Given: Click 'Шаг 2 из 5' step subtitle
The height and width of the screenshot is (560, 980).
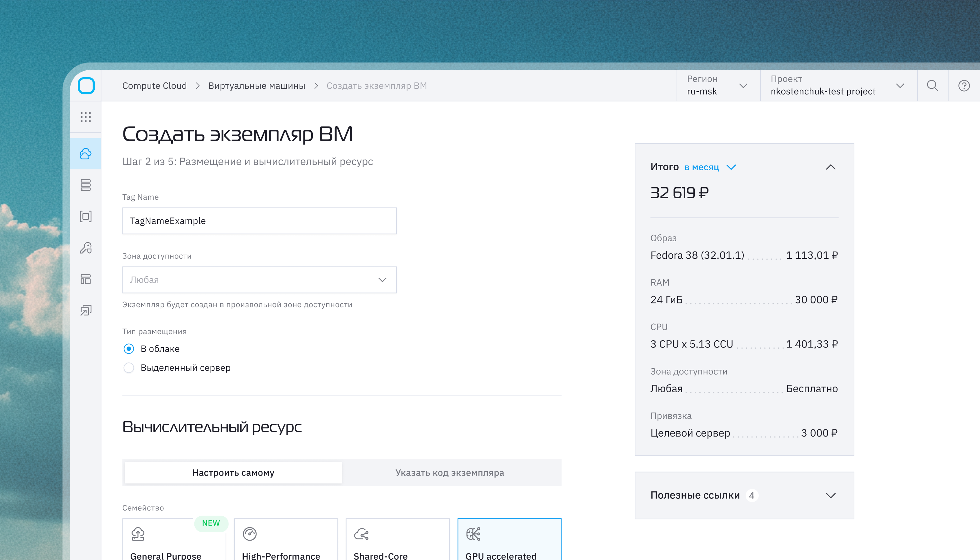Looking at the screenshot, I should [248, 162].
